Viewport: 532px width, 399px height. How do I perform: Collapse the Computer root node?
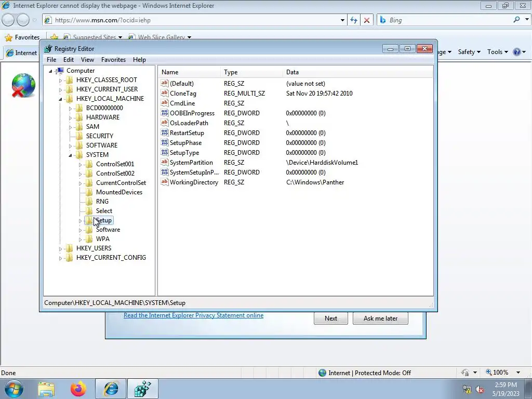(50, 71)
